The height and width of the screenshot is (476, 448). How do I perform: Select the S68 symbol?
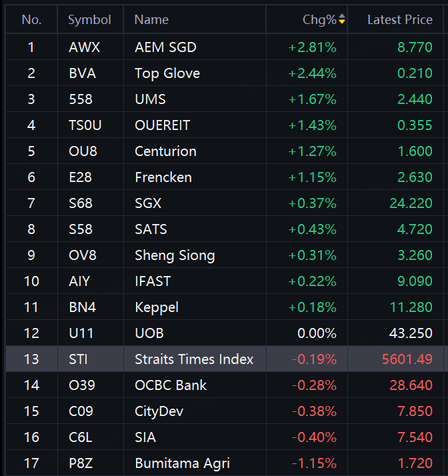point(81,203)
